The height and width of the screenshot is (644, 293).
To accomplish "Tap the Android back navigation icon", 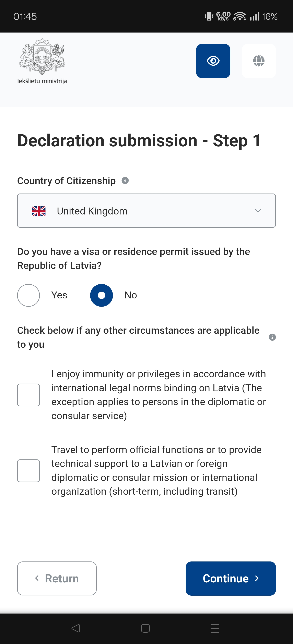I will click(75, 628).
